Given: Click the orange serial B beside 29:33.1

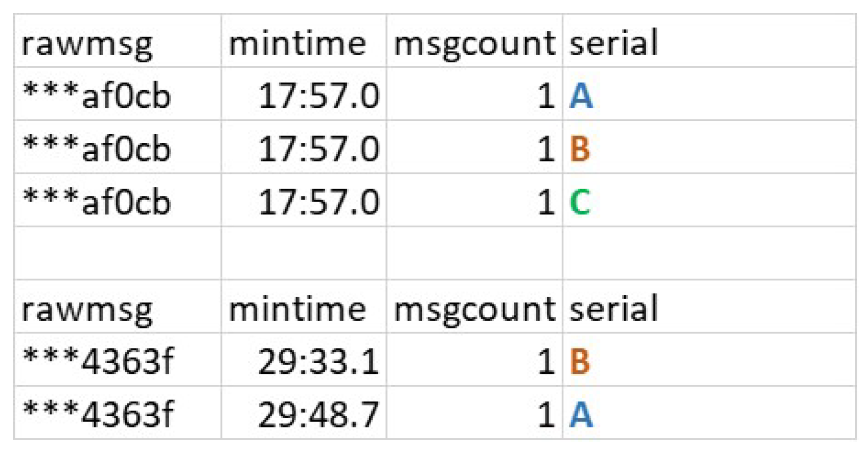Looking at the screenshot, I should (x=580, y=362).
